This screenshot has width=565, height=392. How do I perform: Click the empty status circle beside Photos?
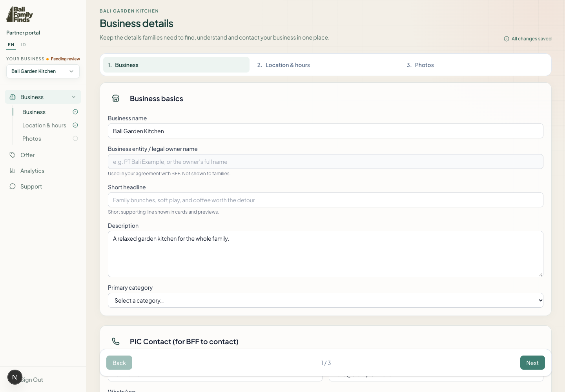pos(75,138)
